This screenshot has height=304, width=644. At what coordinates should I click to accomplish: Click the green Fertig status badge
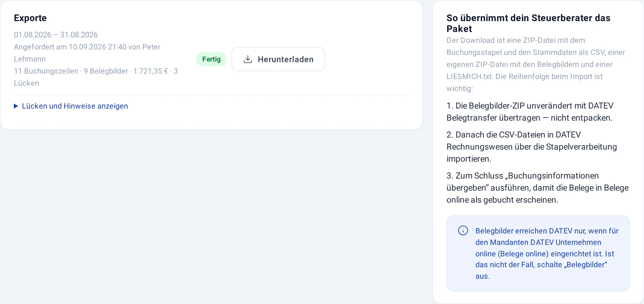tap(211, 59)
